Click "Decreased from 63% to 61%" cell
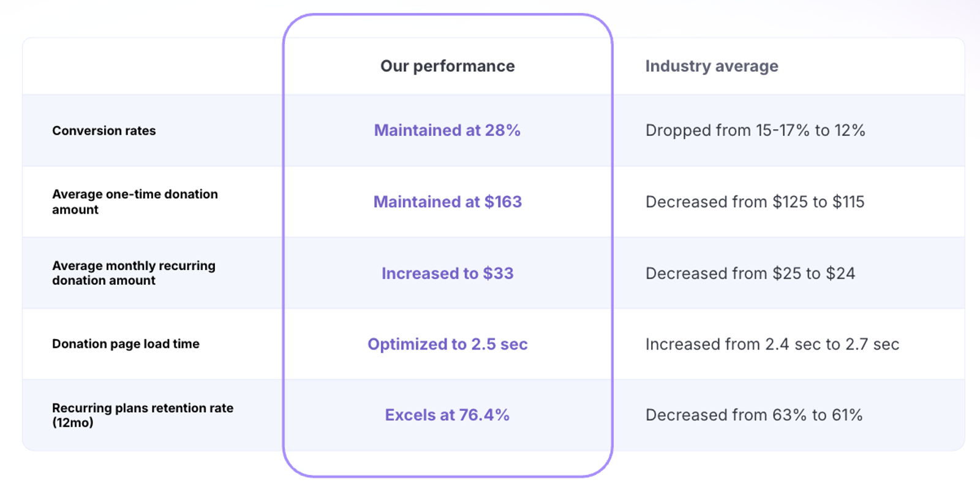 754,415
